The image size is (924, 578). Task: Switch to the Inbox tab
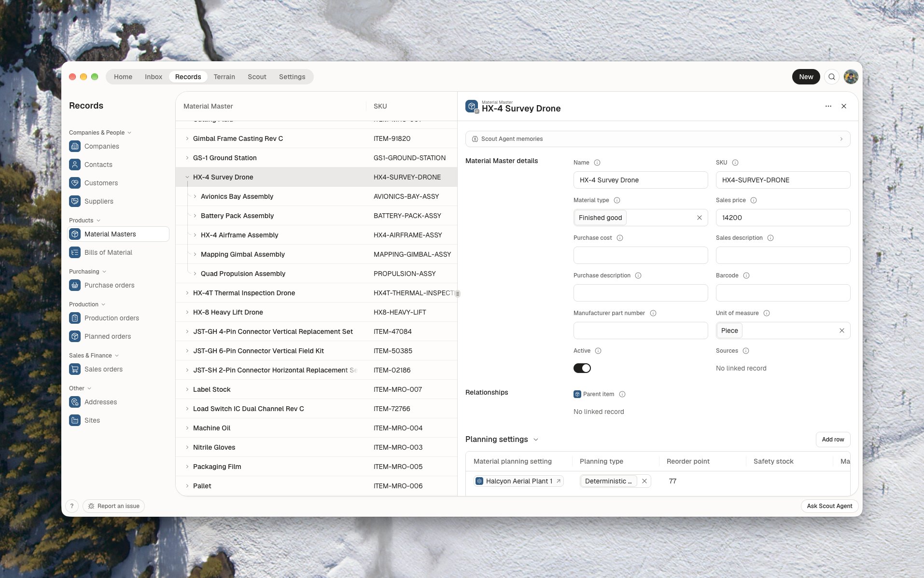tap(154, 77)
